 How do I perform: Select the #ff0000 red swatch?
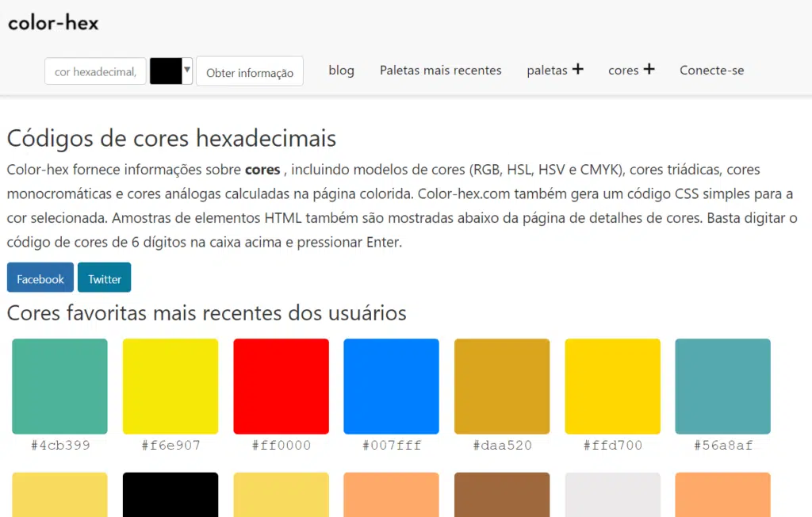[281, 386]
